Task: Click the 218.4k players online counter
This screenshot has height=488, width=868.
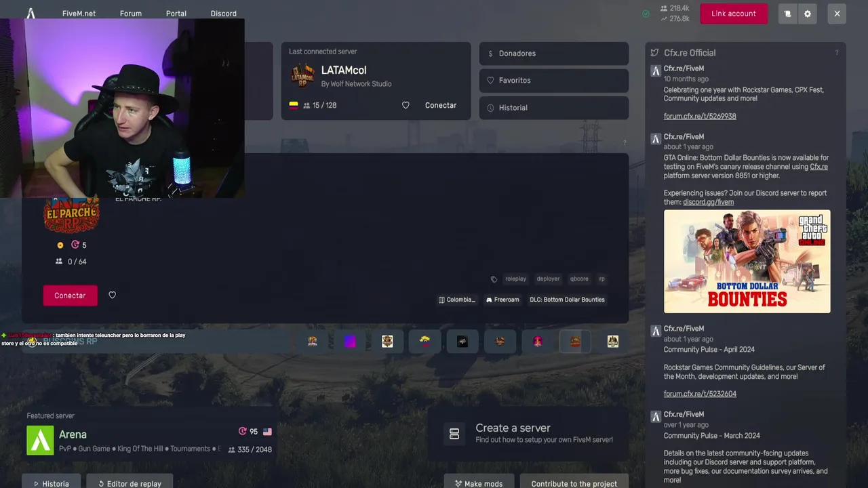Action: click(673, 8)
